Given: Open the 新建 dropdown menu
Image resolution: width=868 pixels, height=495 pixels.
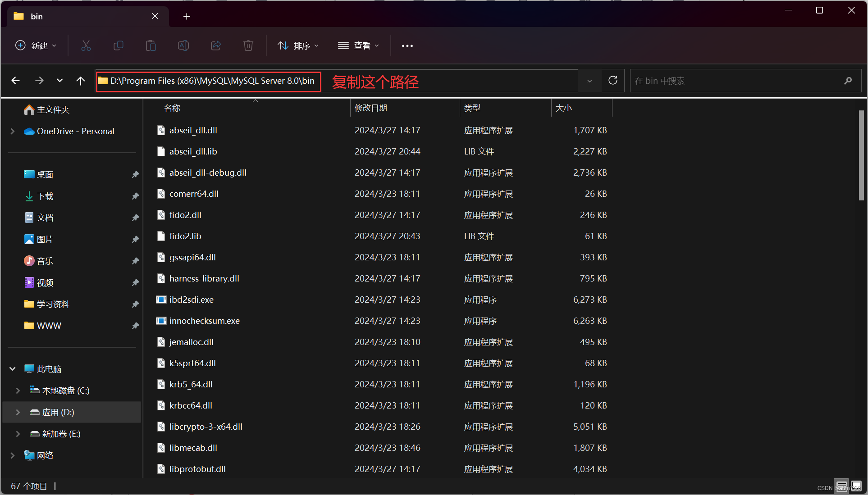Looking at the screenshot, I should (36, 45).
